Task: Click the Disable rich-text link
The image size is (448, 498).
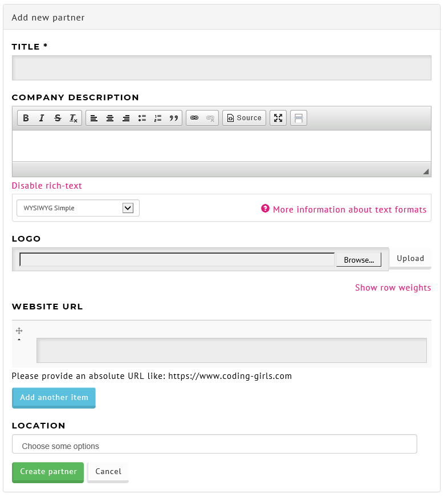Action: (47, 186)
